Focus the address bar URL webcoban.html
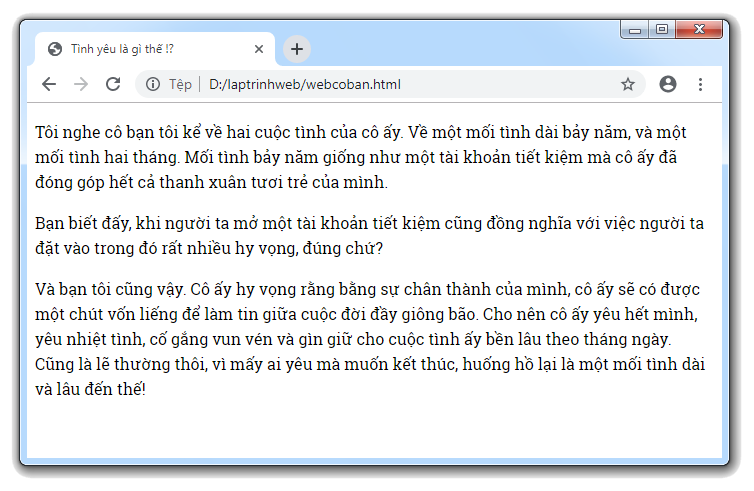This screenshot has height=491, width=754. click(305, 85)
